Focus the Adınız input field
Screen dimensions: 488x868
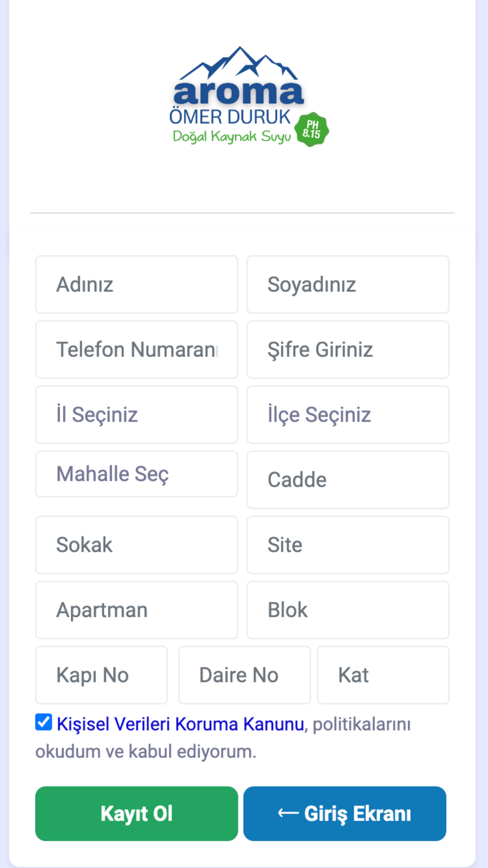pos(137,285)
